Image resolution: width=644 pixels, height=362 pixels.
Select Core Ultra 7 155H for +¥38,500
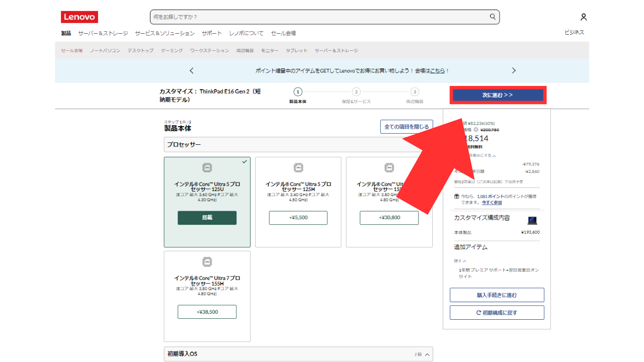click(207, 312)
